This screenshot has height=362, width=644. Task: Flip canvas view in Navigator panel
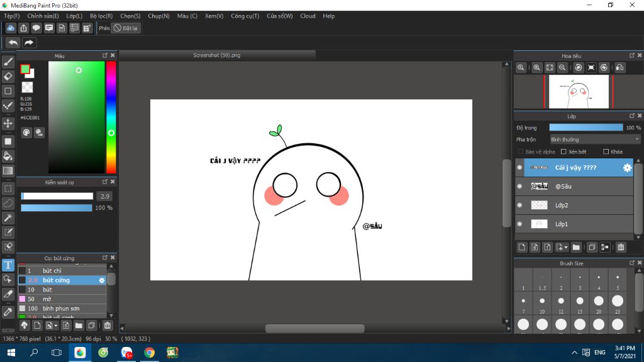point(619,68)
